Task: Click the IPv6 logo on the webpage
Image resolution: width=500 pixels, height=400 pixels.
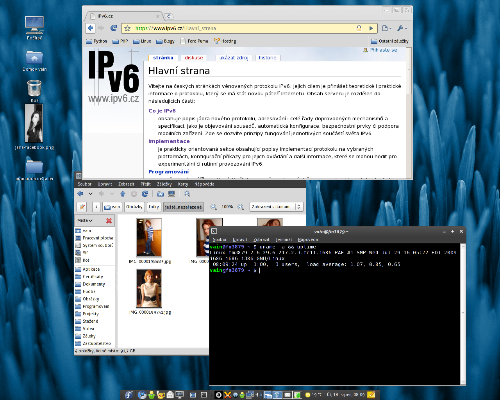Action: coord(114,77)
